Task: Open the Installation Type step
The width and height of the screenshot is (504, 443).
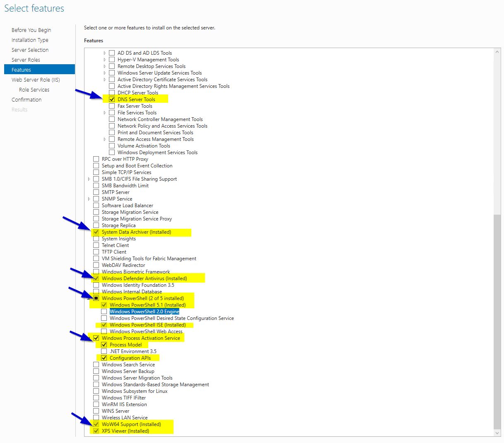Action: pyautogui.click(x=30, y=40)
